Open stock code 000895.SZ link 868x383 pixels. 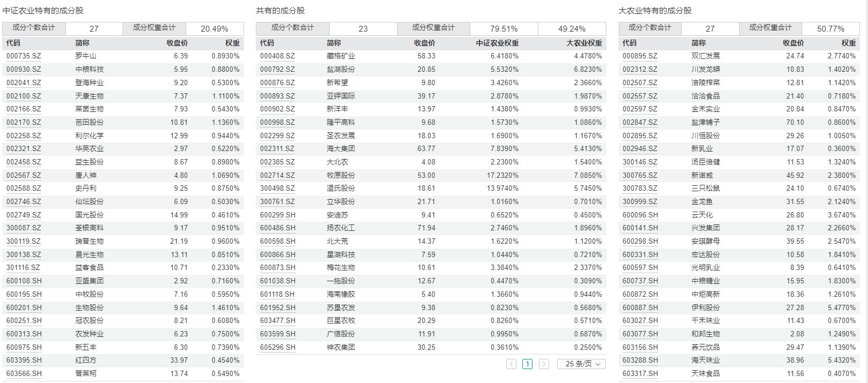pos(640,56)
